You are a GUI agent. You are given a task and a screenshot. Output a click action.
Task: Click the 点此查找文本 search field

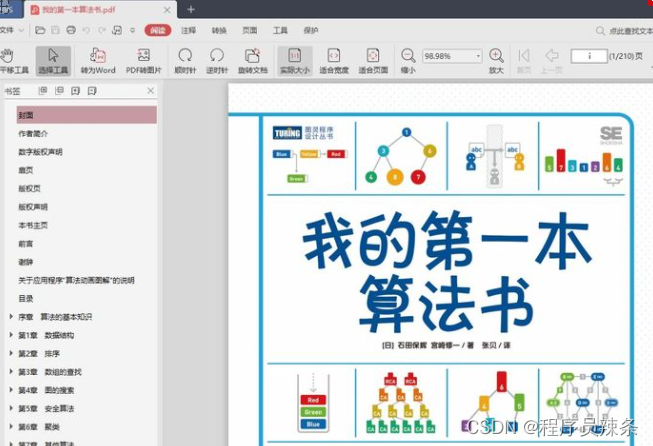[631, 31]
